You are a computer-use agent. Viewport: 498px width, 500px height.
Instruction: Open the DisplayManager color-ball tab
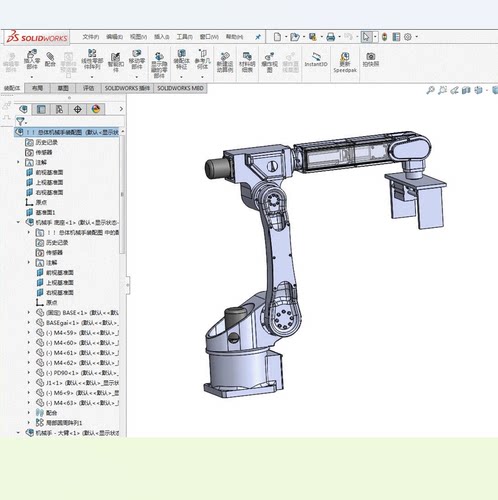(96, 109)
